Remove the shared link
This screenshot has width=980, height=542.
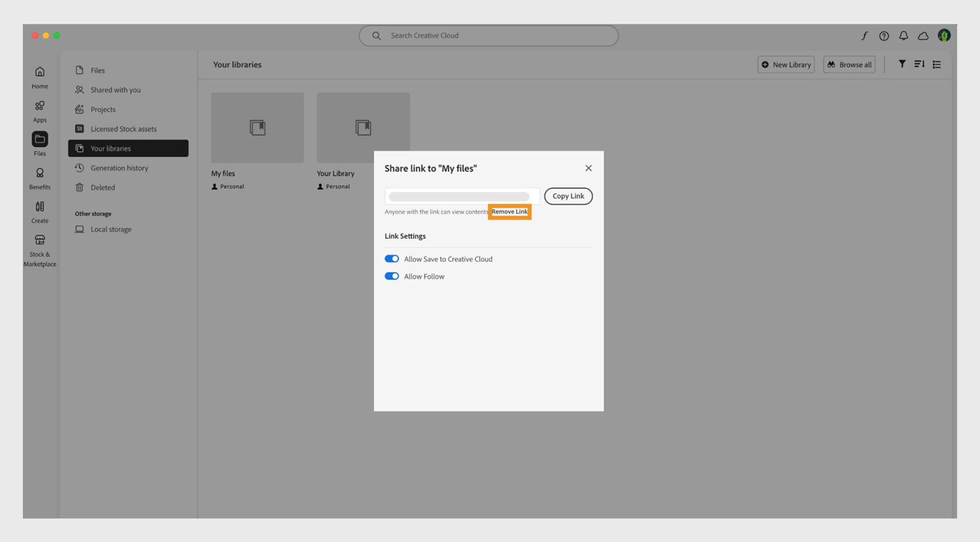coord(509,211)
